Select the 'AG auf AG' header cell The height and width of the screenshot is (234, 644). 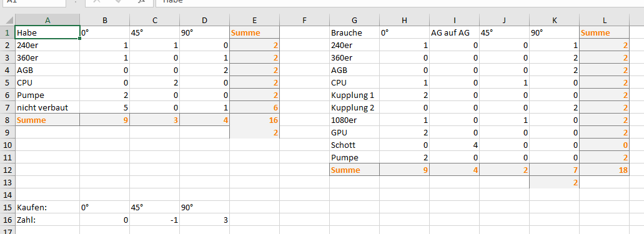(x=454, y=33)
